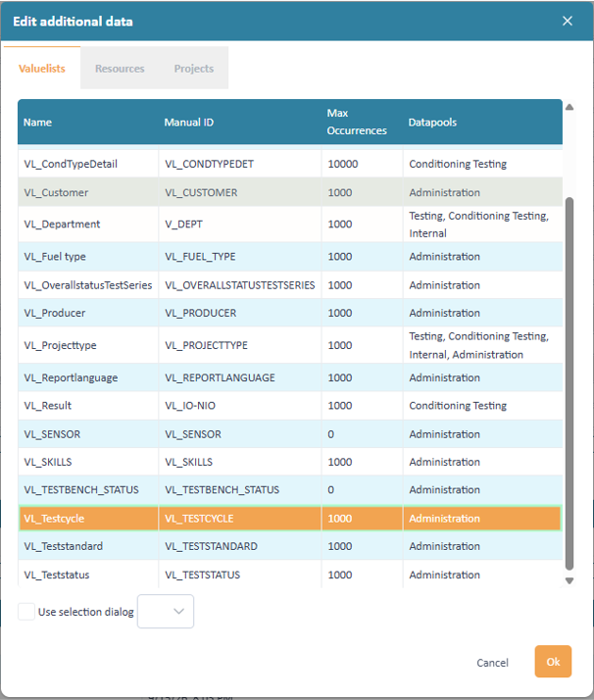Image resolution: width=594 pixels, height=700 pixels.
Task: Close the Edit additional data dialog
Action: pyautogui.click(x=568, y=21)
